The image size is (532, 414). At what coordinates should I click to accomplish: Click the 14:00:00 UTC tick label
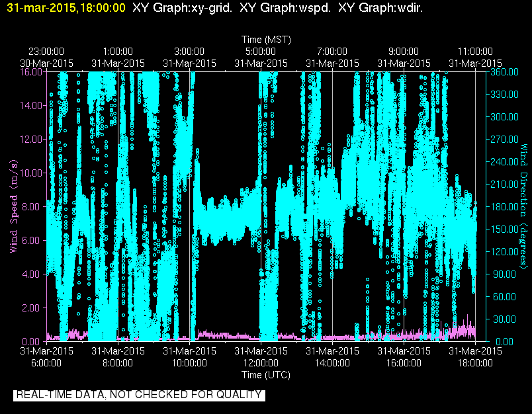point(332,363)
